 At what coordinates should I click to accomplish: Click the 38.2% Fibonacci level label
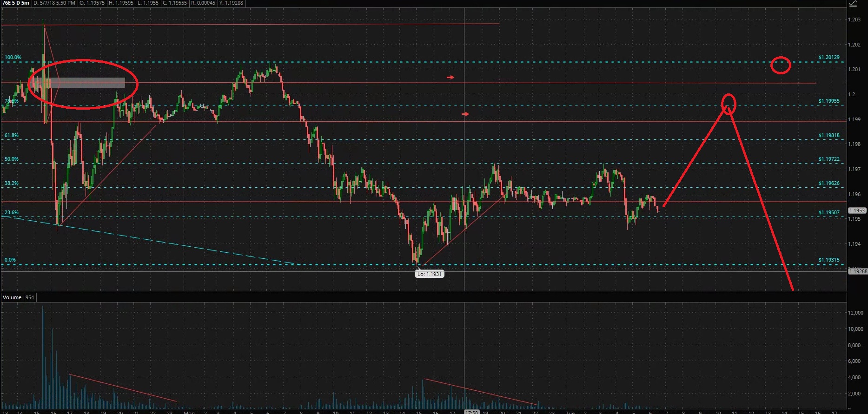12,184
